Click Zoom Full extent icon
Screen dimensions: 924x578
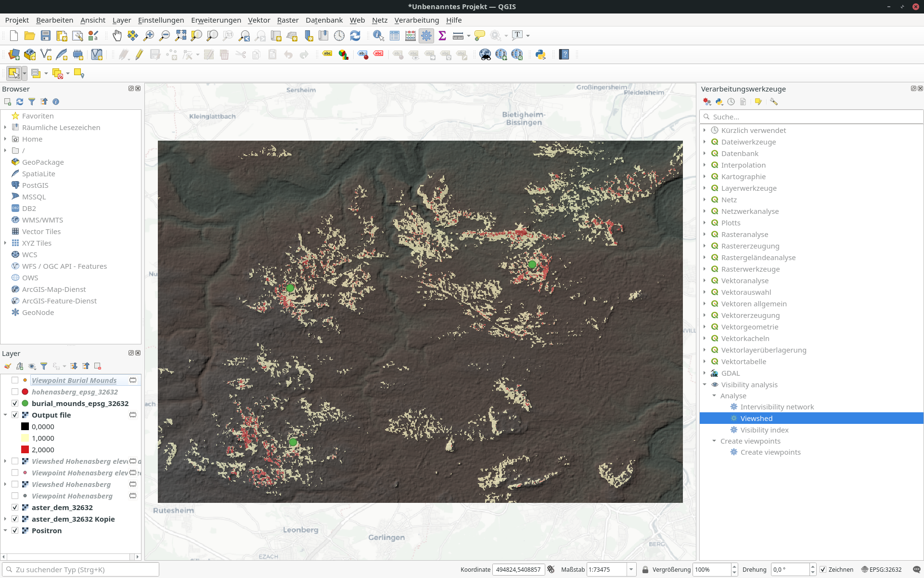180,36
